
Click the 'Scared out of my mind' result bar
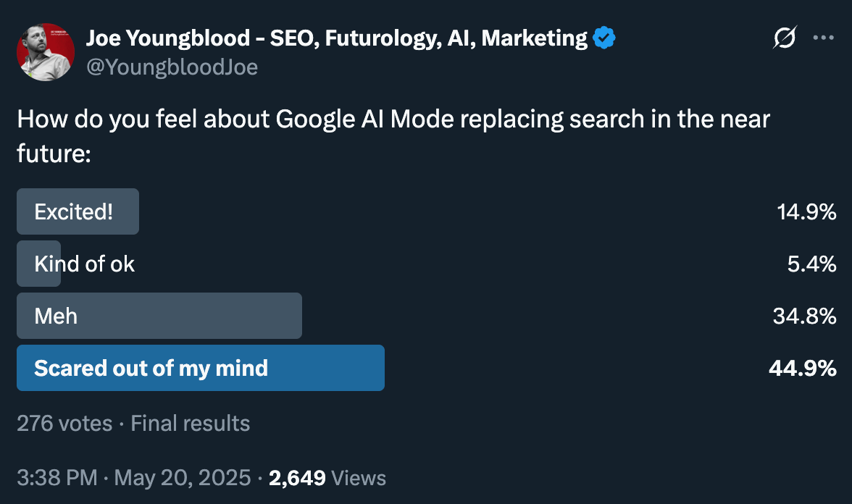point(201,368)
